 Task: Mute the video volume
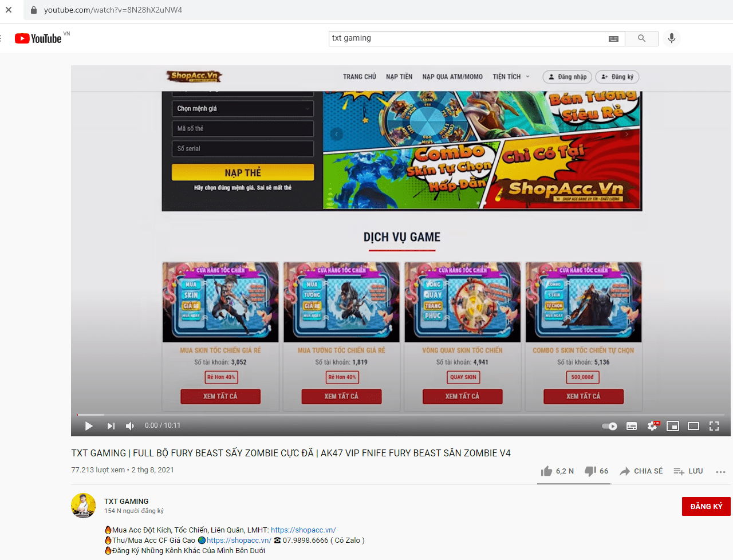(x=130, y=425)
